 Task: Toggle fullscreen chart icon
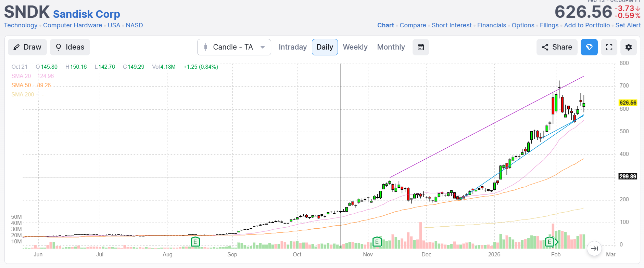609,47
